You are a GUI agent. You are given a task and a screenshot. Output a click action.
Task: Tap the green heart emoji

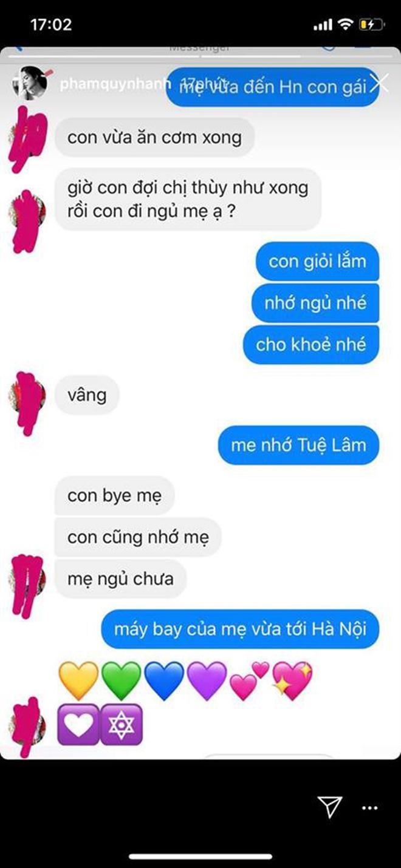[x=121, y=680]
